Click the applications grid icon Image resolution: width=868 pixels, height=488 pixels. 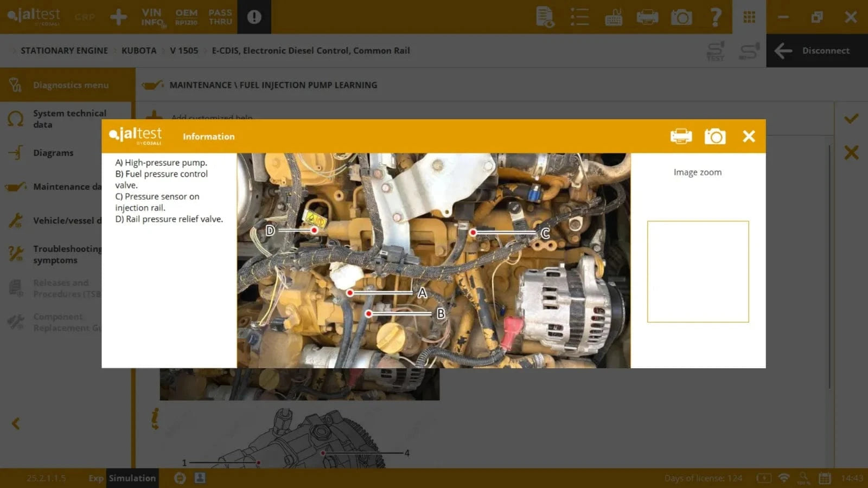click(x=749, y=16)
